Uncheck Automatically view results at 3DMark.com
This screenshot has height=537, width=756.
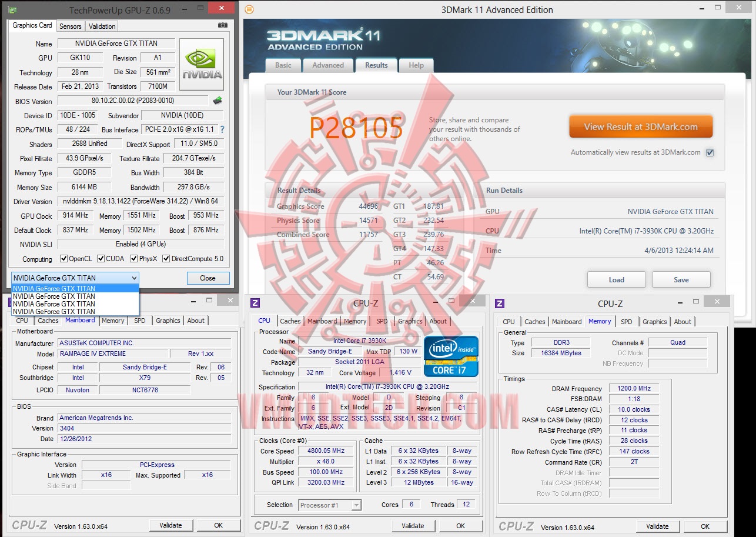pos(710,152)
